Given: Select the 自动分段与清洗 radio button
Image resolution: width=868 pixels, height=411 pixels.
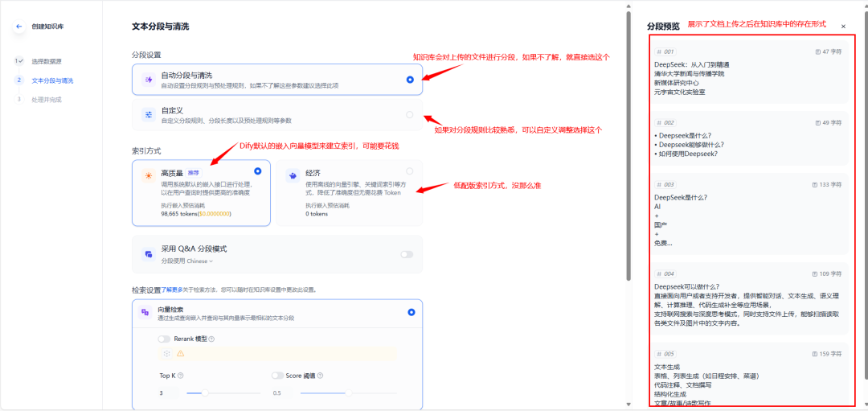Looking at the screenshot, I should click(x=410, y=80).
